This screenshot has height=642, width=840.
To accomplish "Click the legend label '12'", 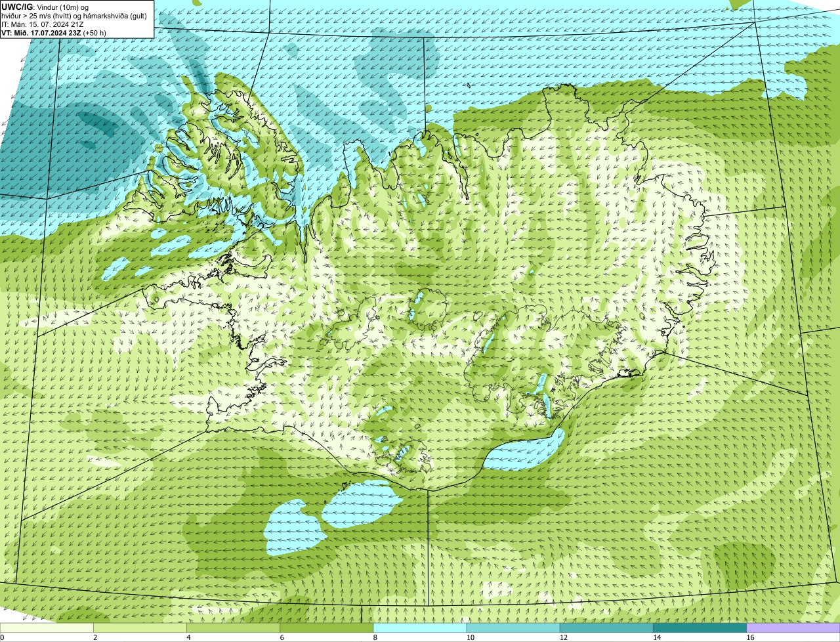I will (564, 637).
